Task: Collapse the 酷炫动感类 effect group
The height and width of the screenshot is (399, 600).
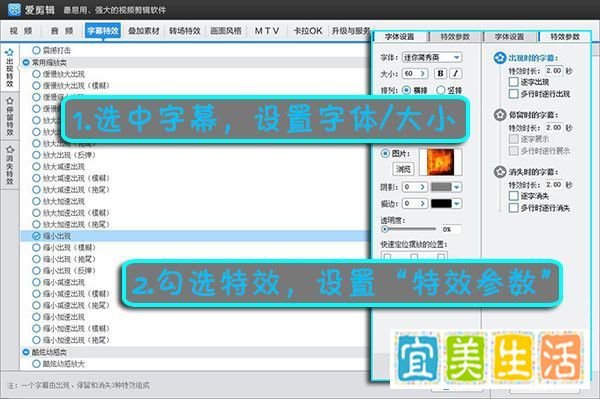Action: coord(26,352)
